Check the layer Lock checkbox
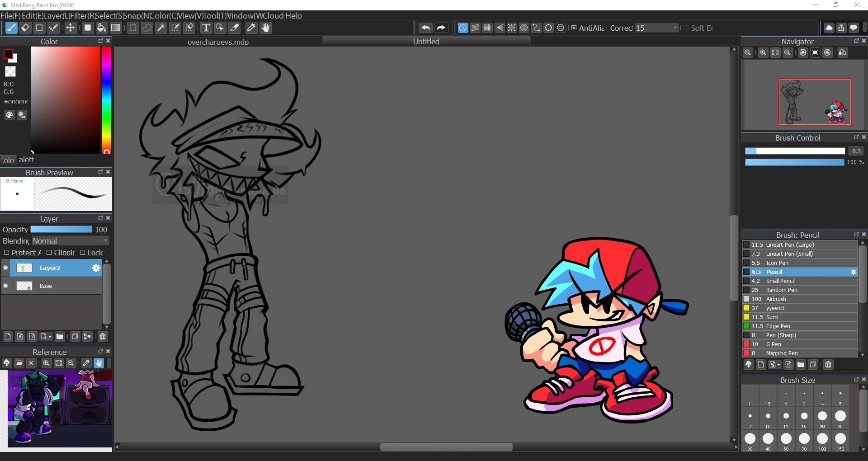 point(83,253)
